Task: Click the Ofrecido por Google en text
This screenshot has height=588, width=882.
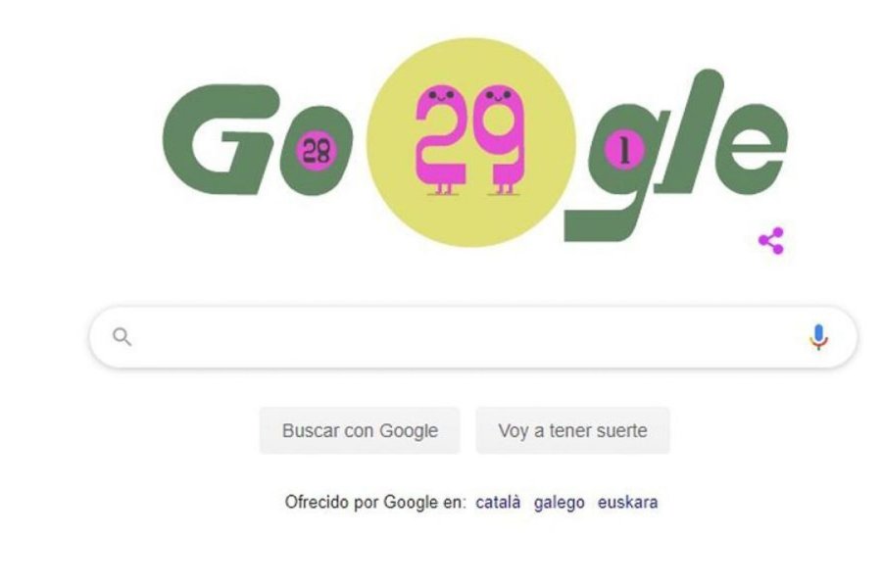Action: tap(375, 502)
